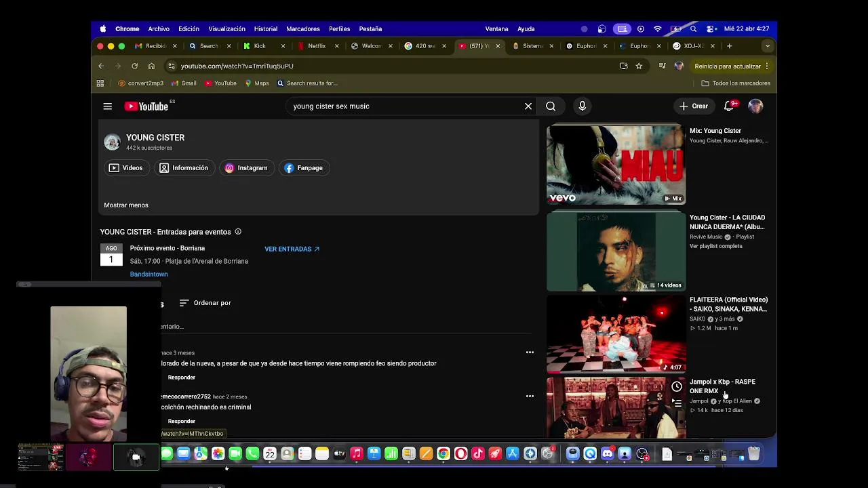Viewport: 868px width, 488px height.
Task: View site information icon in address bar
Action: (x=171, y=66)
